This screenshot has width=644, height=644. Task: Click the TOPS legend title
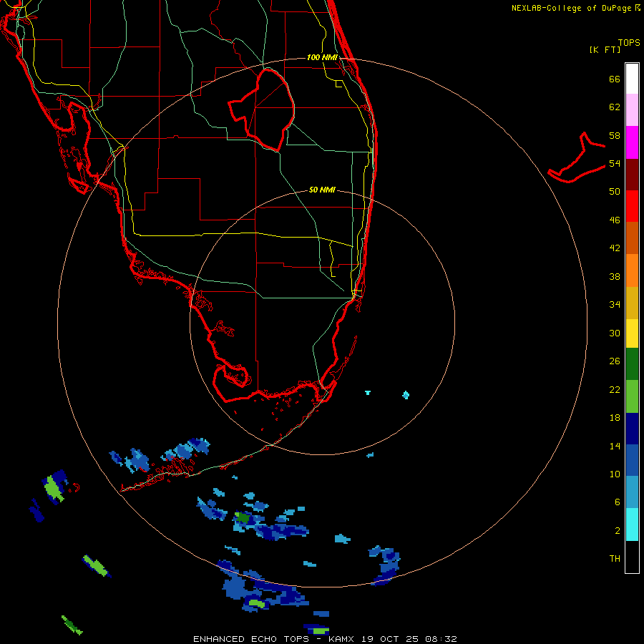(629, 43)
